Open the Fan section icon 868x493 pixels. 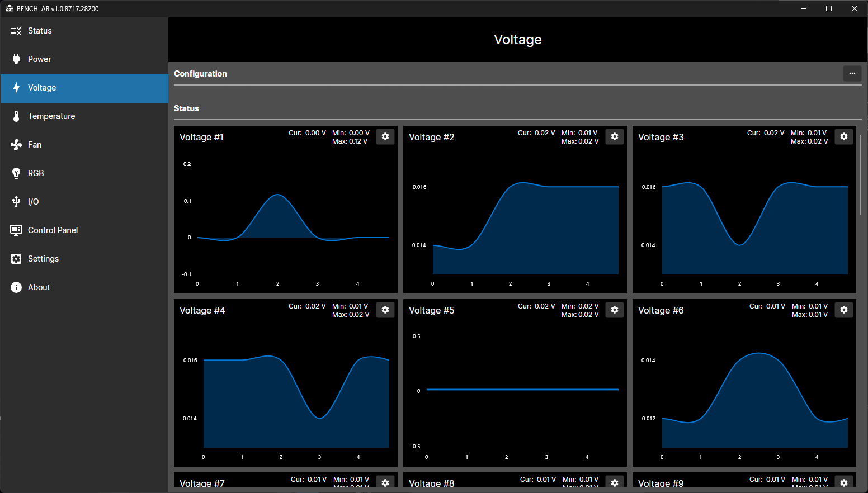(x=16, y=145)
